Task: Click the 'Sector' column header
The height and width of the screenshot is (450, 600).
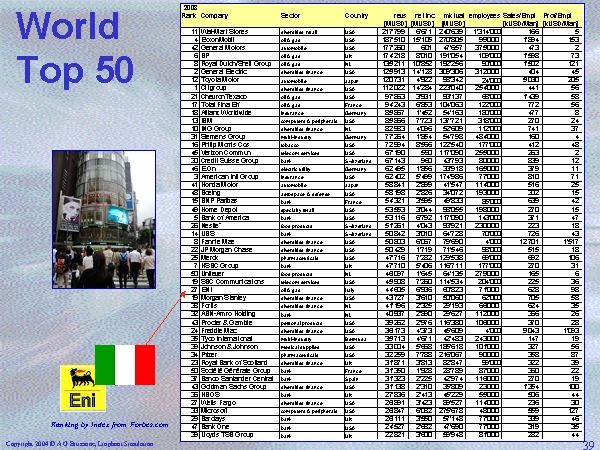Action: (290, 16)
